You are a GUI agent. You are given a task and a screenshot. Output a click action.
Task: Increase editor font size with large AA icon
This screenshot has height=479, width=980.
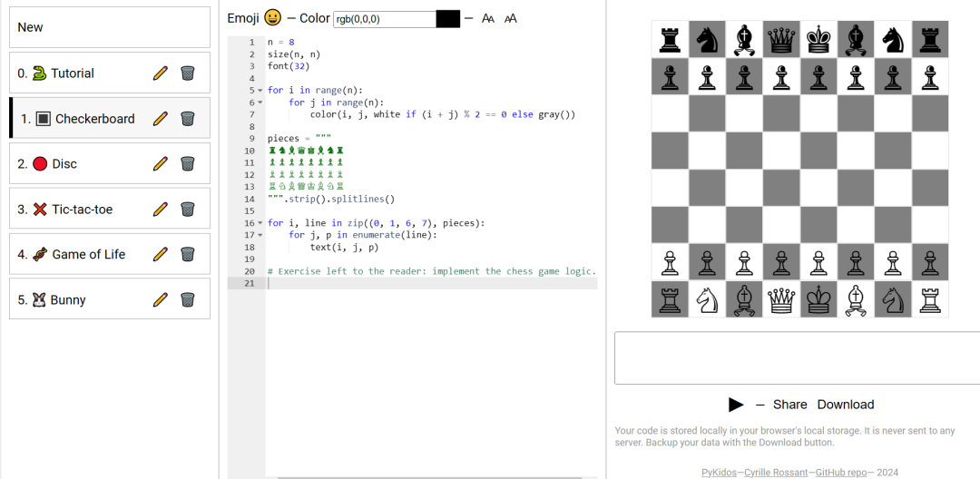[x=511, y=19]
